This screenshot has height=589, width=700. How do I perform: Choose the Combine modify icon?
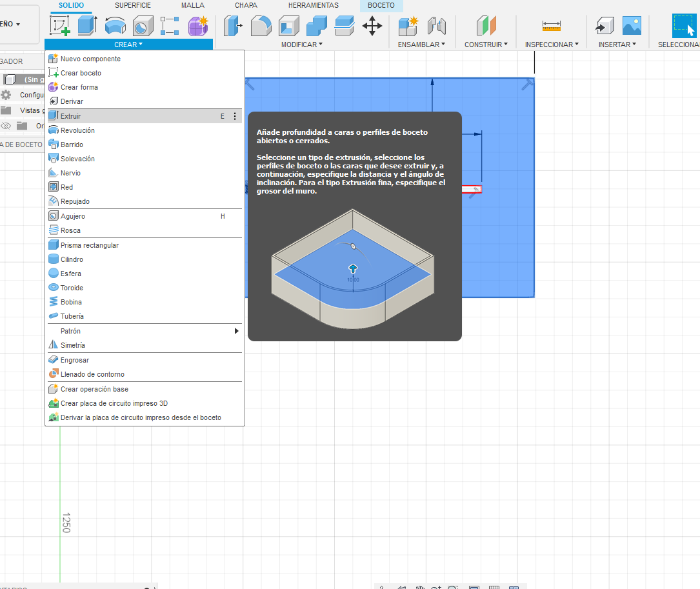pyautogui.click(x=317, y=26)
